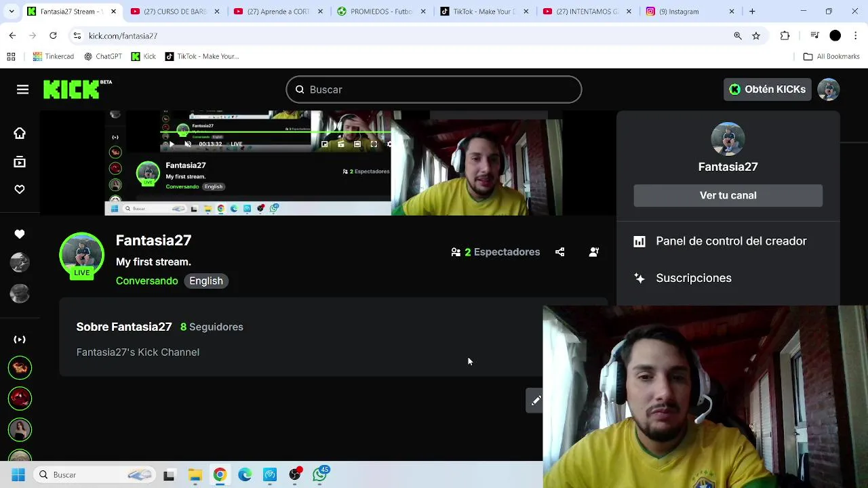Open the Chrome three-dot menu
The height and width of the screenshot is (488, 868).
[856, 36]
